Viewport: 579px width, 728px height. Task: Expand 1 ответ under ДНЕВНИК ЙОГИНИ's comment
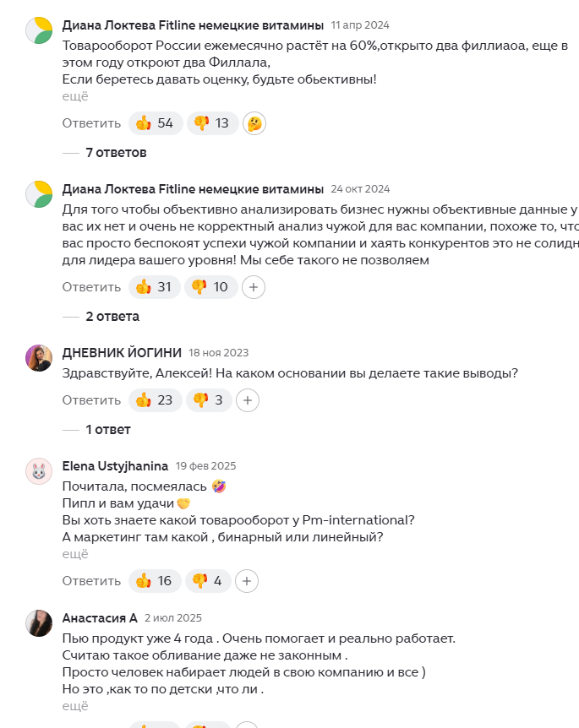pyautogui.click(x=110, y=428)
